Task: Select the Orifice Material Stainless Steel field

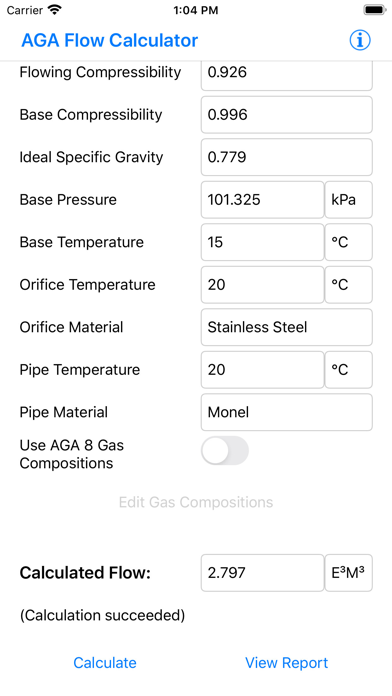Action: (287, 327)
